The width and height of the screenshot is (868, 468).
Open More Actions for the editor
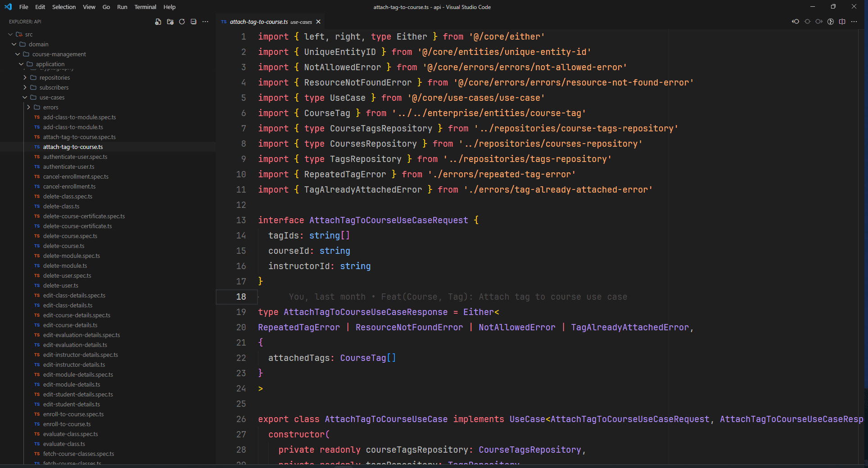click(854, 21)
